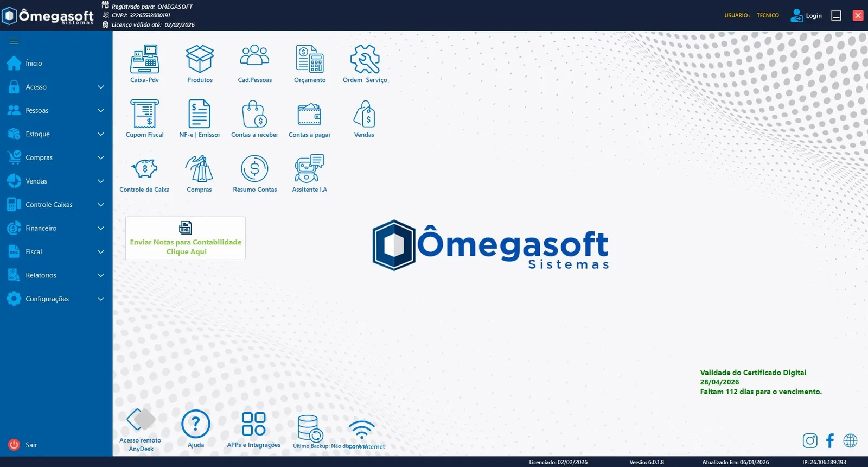Click the Omegasoft logo in header
Screen dimensions: 868x467
(x=48, y=16)
